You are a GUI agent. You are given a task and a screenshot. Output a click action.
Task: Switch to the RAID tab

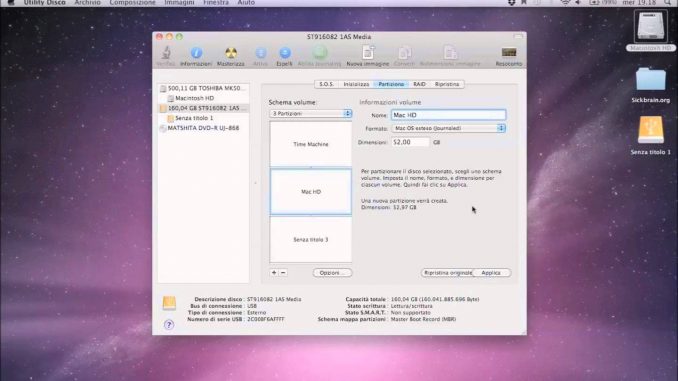tap(419, 84)
